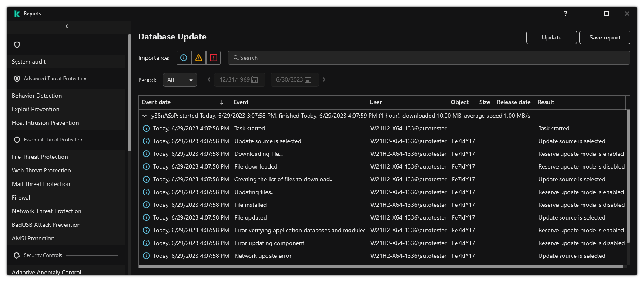Screen dimensions: 644x282
Task: Enable the warning events importance filter
Action: coord(198,57)
